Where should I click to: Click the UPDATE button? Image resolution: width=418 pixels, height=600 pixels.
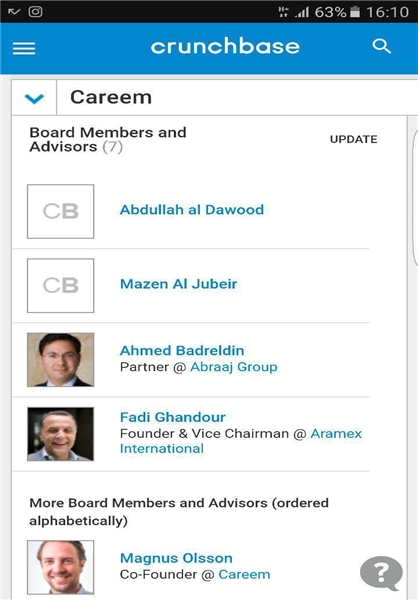(354, 139)
